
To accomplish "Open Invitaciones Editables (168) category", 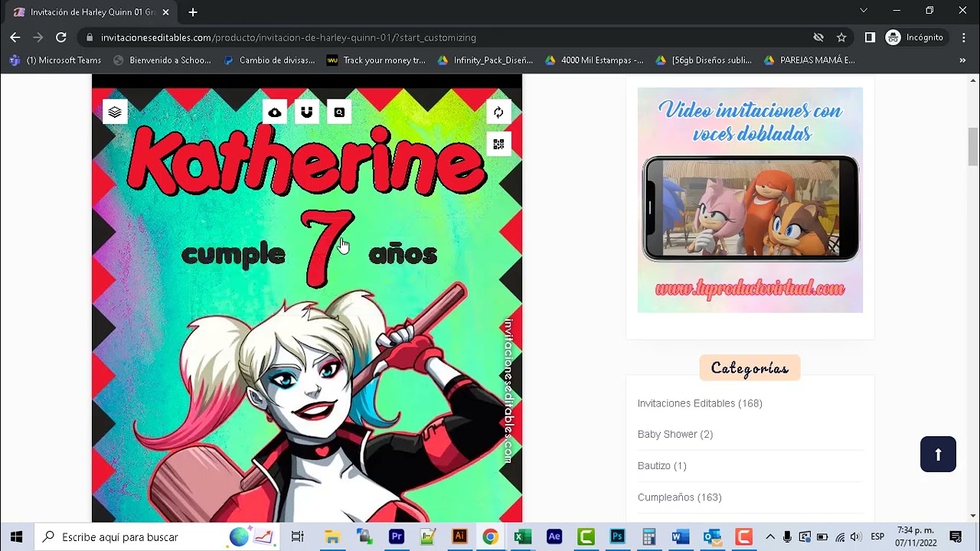I will [700, 403].
